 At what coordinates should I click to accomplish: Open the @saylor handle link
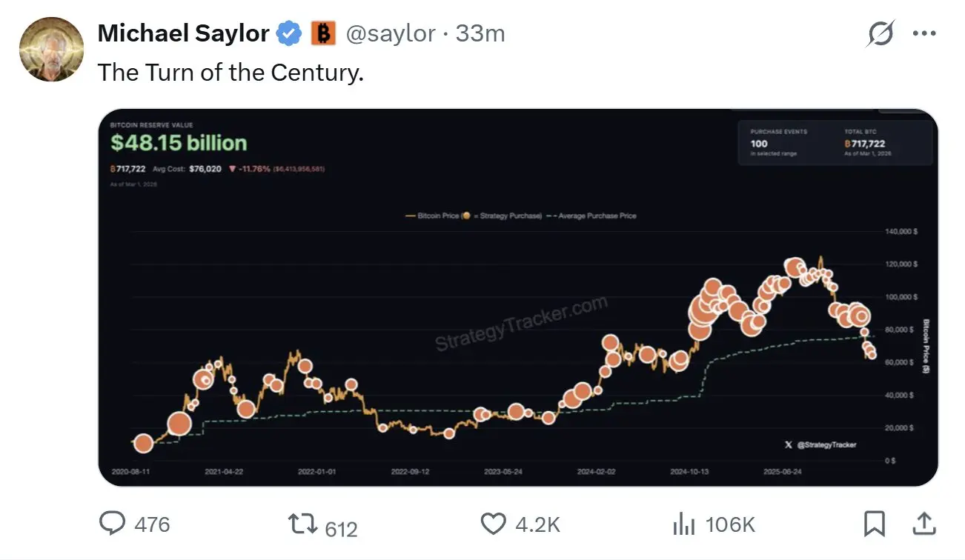(x=391, y=33)
